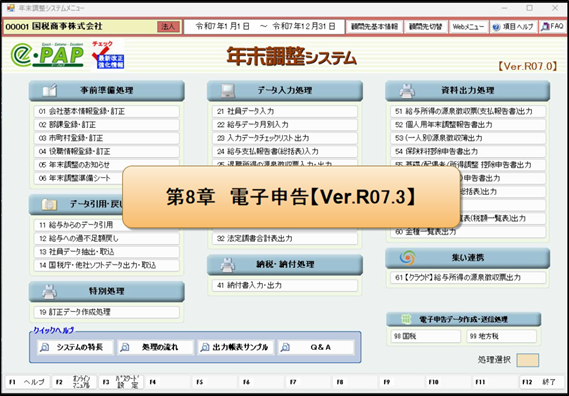Open the チェック 最新改正強化情報 icon

108,54
